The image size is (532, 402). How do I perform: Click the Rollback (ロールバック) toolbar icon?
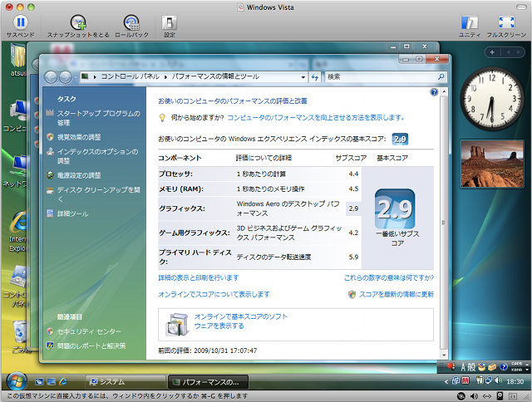[x=131, y=22]
